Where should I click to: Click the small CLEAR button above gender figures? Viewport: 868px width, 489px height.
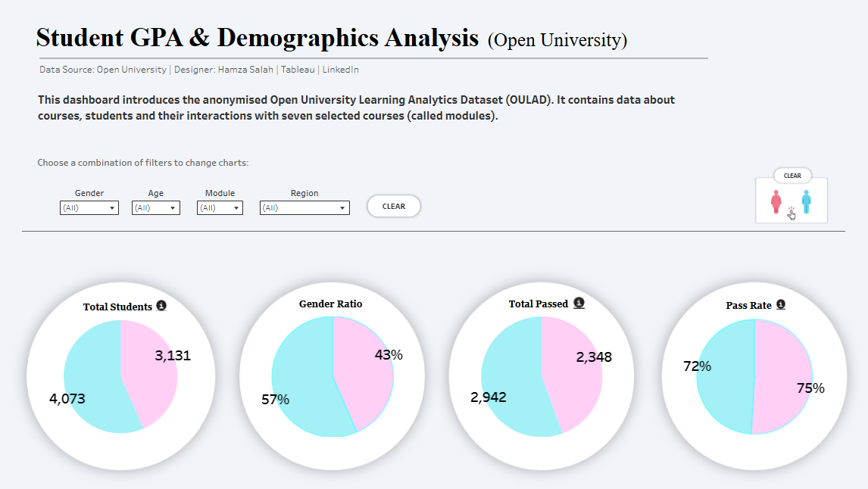coord(792,176)
